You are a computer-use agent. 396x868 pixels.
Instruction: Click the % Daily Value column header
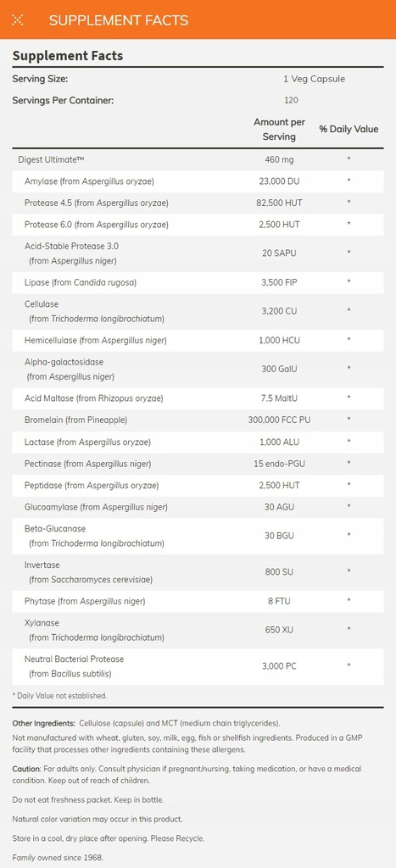click(349, 129)
